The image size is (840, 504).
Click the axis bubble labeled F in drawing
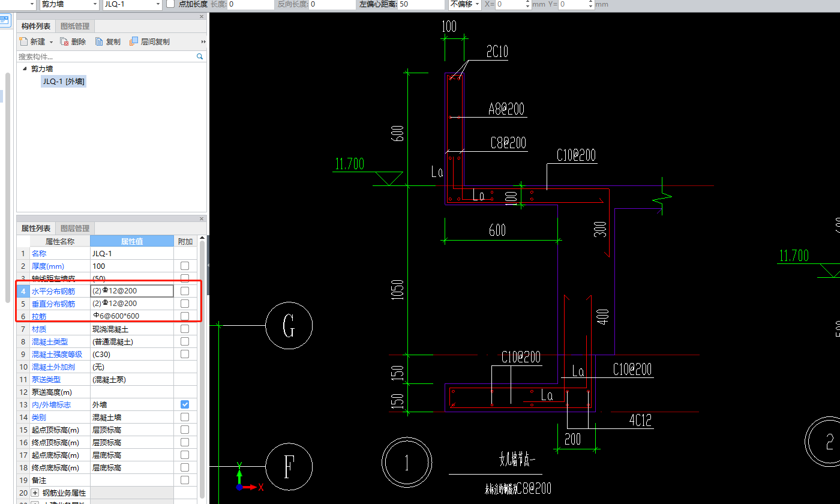pos(289,467)
